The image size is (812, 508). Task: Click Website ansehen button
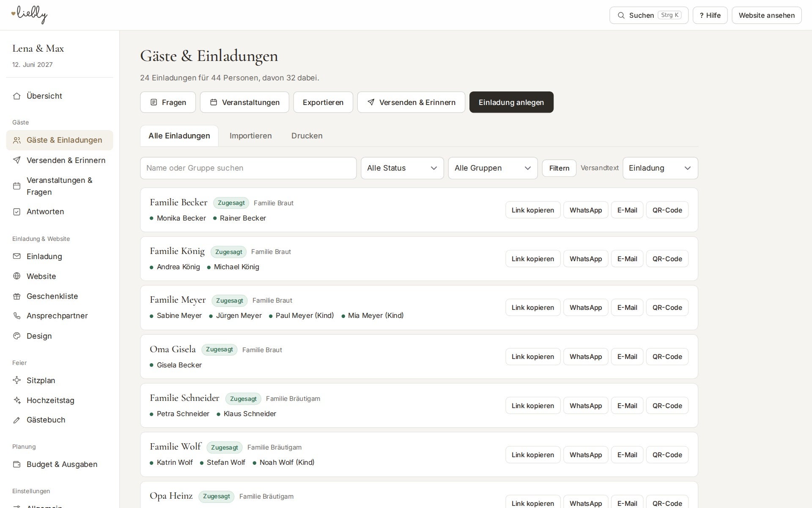pos(767,15)
